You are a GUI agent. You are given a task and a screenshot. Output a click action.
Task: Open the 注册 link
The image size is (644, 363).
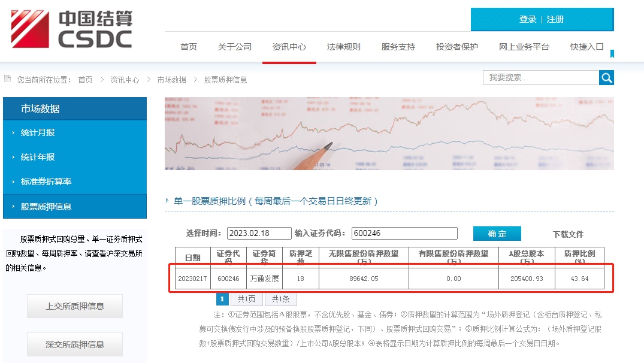[x=555, y=19]
